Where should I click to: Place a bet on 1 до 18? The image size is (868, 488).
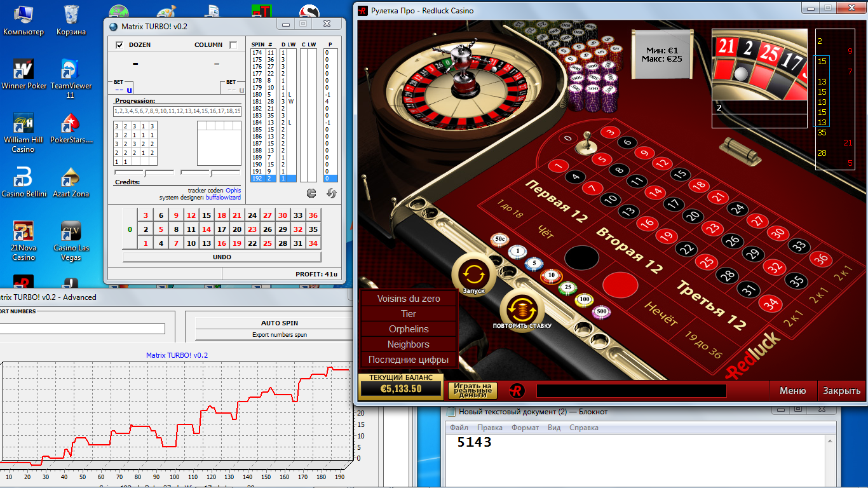[509, 210]
